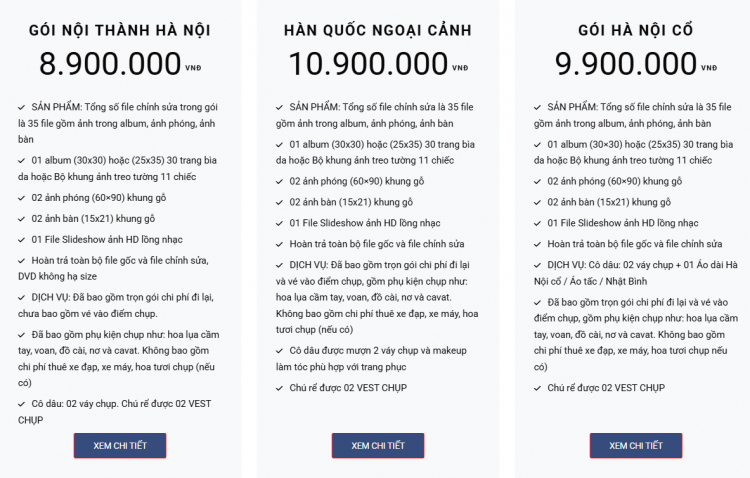Image resolution: width=750 pixels, height=478 pixels.
Task: Open details for the Hàn Quốc Ngoại Cảnh package
Action: (x=377, y=445)
